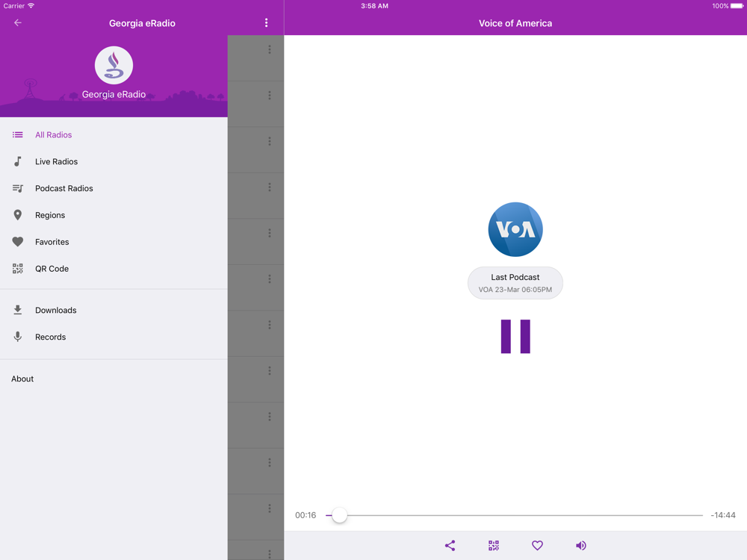Select All Radios in the drawer menu
The image size is (747, 560).
tap(114, 134)
